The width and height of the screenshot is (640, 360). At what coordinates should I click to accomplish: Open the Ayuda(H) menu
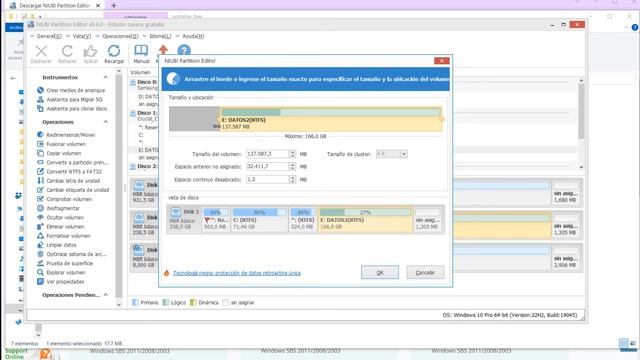tap(193, 36)
